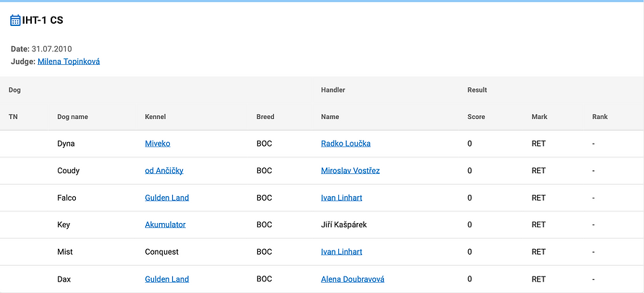
Task: Click the Rank column header
Action: 600,117
